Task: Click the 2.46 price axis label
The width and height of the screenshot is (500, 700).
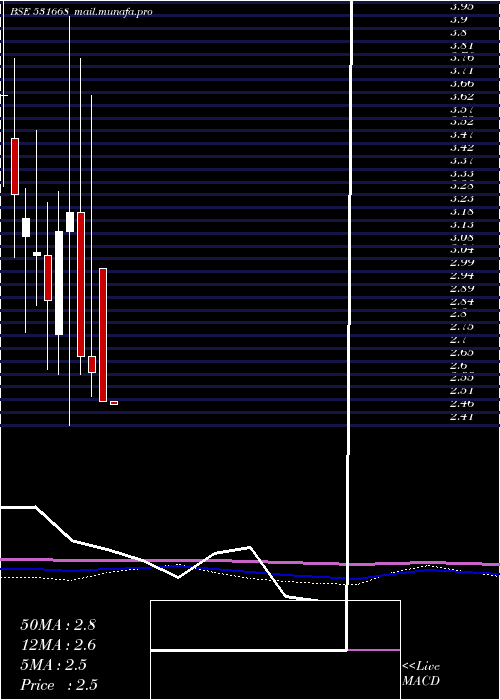Action: point(461,404)
